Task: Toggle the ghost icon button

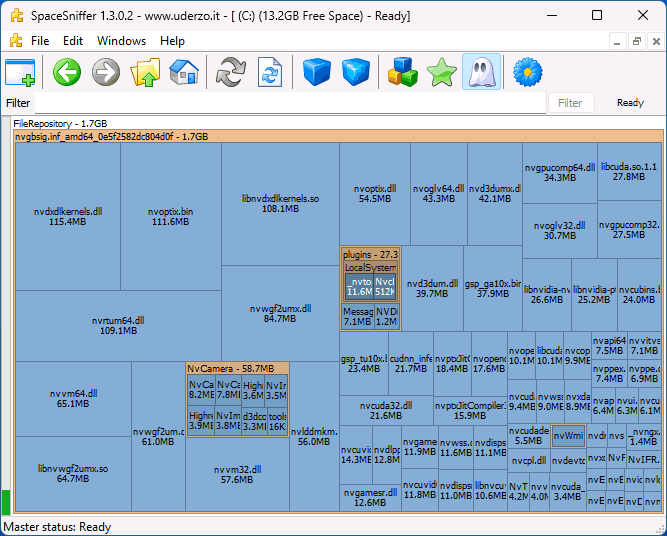Action: (x=481, y=73)
